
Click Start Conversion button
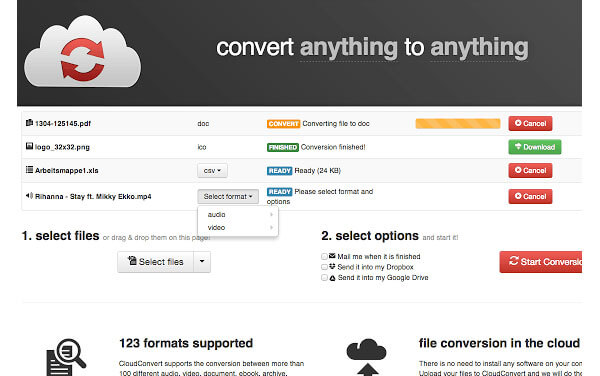tap(541, 262)
